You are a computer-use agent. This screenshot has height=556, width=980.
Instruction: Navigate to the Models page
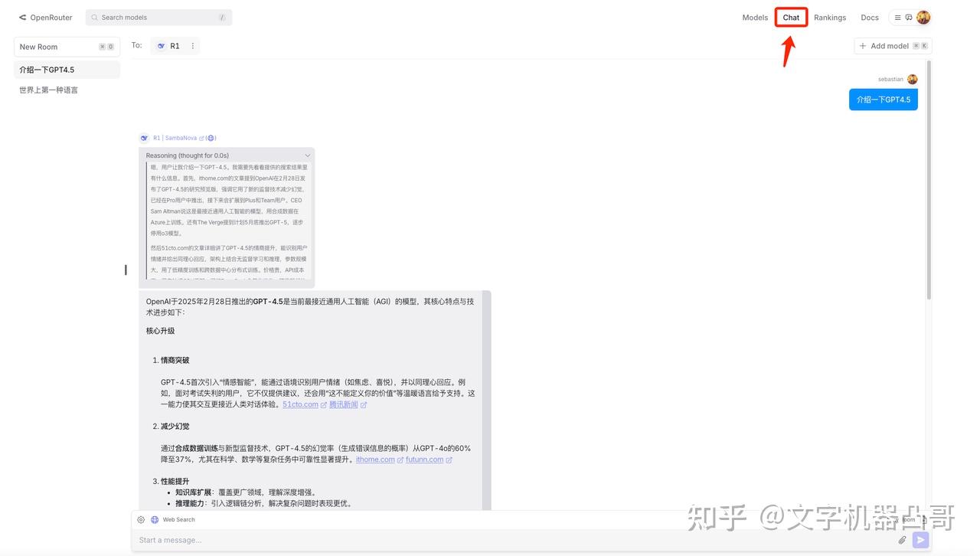754,16
